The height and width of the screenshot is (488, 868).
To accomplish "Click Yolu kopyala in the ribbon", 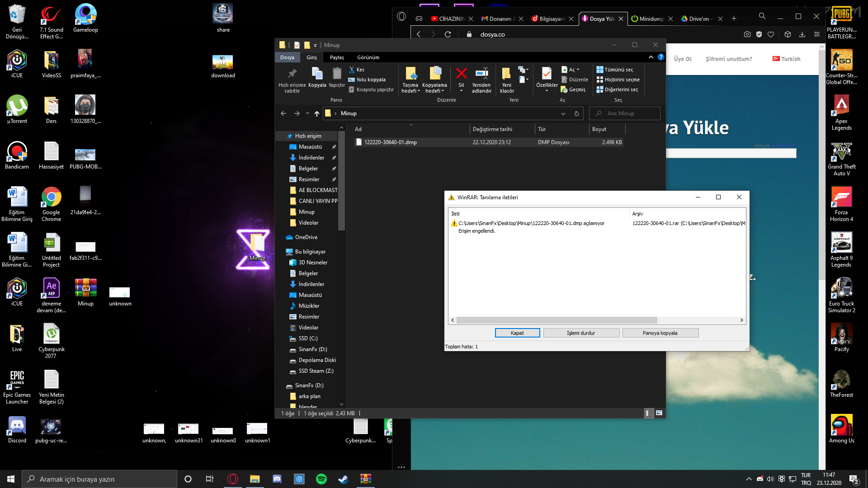I will [367, 80].
